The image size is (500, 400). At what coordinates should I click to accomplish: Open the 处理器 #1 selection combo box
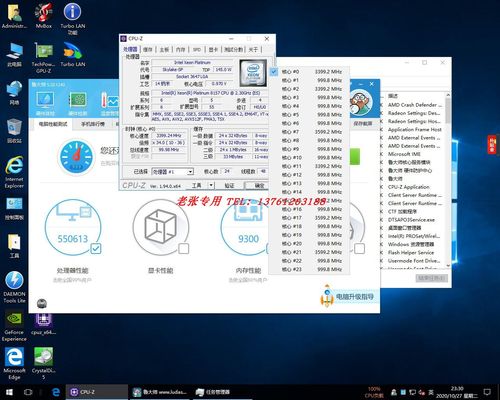(x=172, y=172)
